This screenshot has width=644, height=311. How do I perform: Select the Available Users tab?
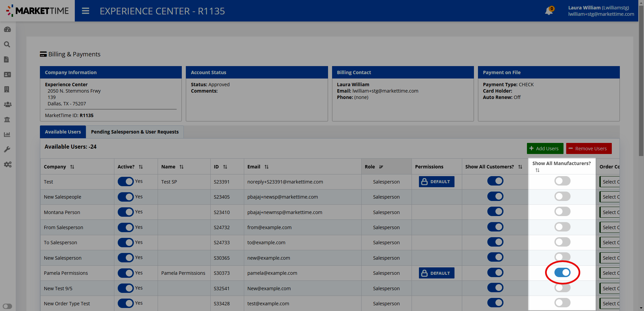[63, 132]
